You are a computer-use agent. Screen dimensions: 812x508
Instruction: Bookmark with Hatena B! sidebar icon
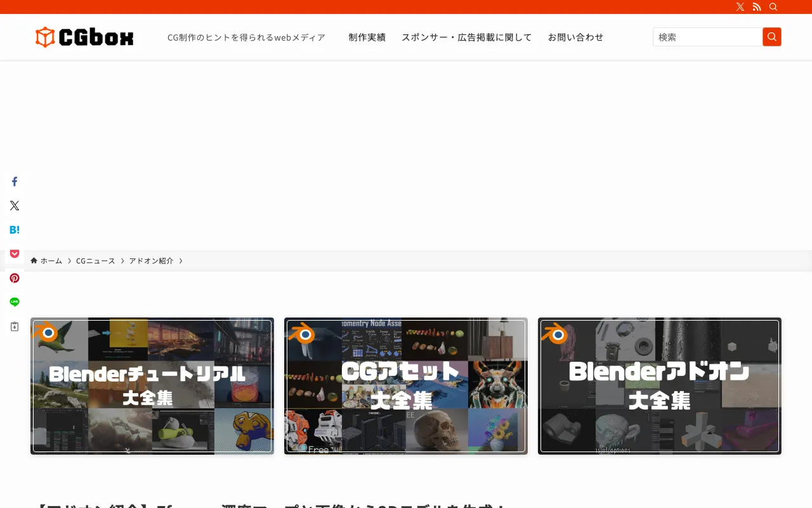point(15,230)
